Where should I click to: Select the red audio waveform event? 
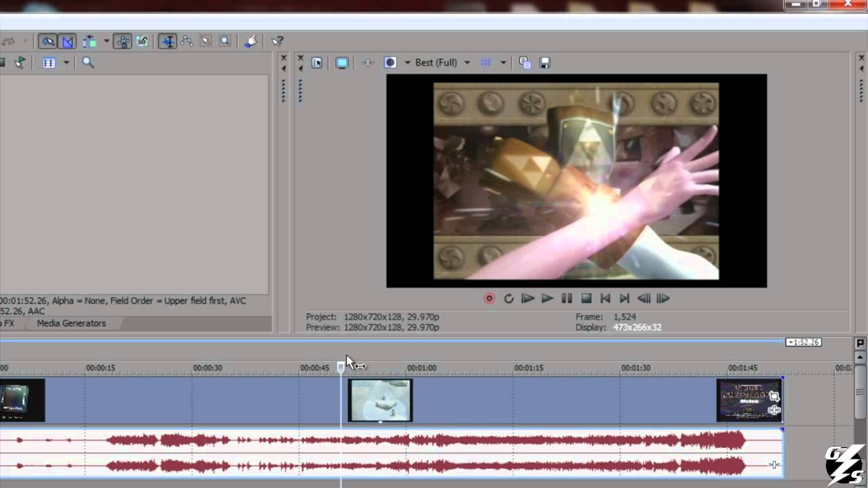click(x=391, y=453)
